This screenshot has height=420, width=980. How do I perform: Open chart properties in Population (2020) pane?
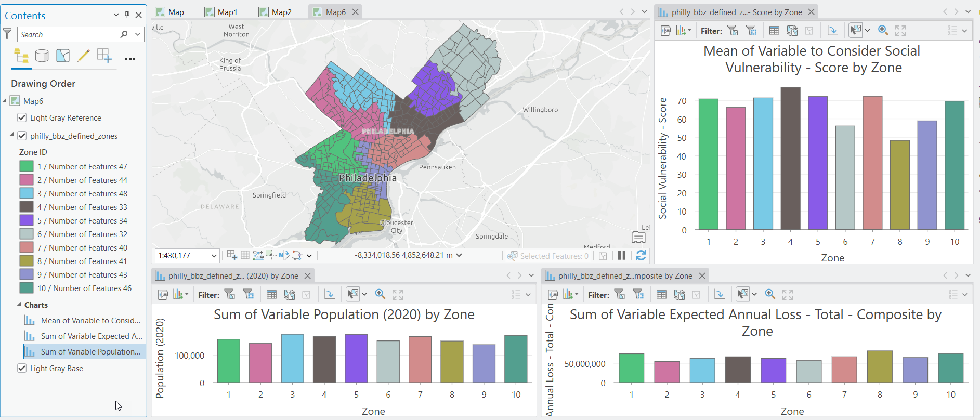coord(163,295)
